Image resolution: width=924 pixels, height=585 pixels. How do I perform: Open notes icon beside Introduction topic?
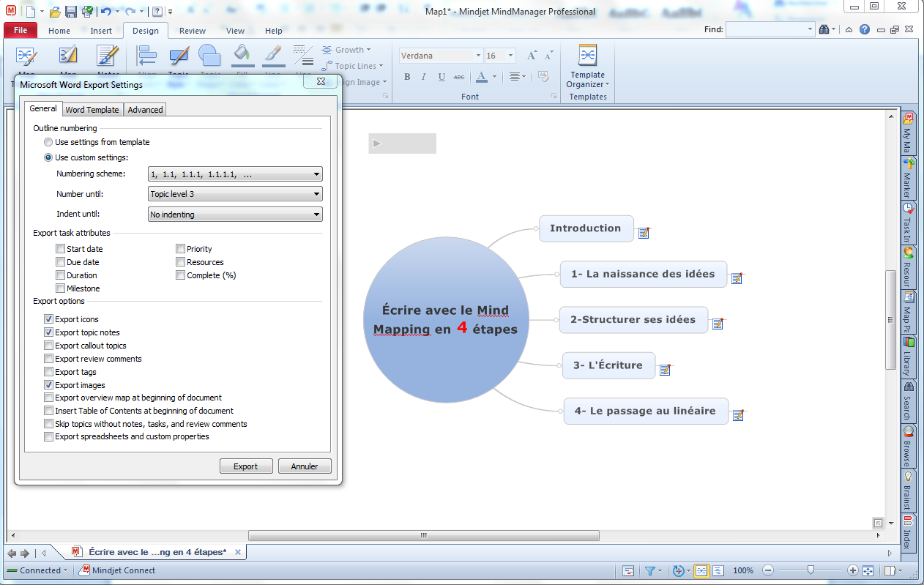point(644,233)
